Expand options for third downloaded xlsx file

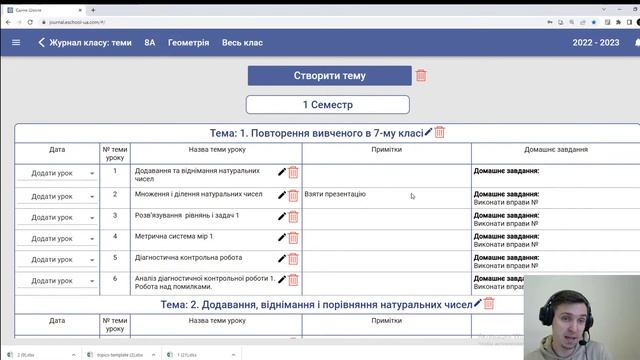[x=233, y=355]
